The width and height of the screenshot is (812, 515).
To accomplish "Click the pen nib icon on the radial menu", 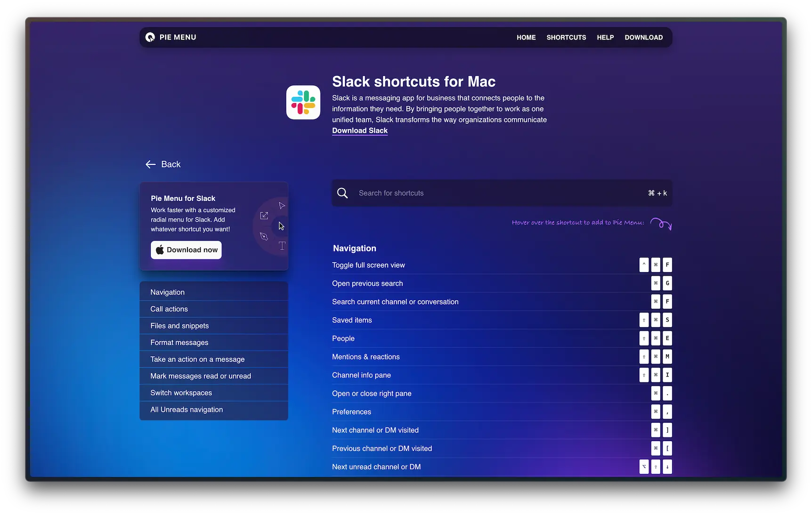I will click(264, 237).
